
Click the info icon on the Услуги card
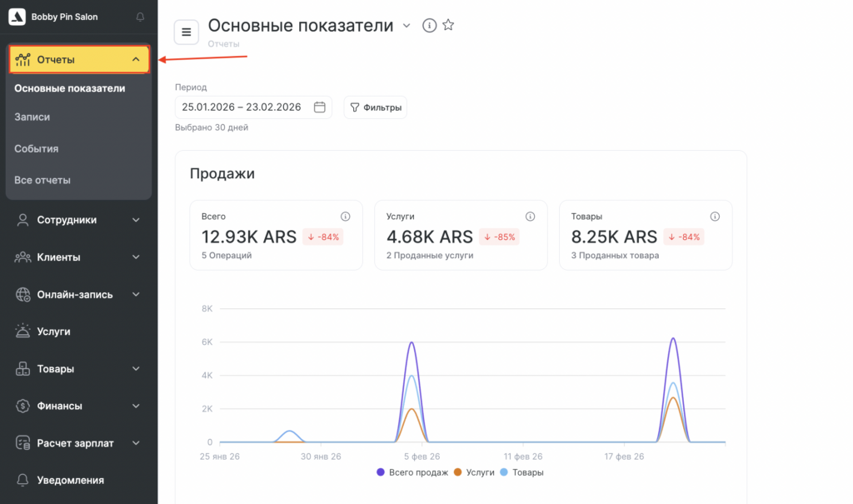[530, 217]
